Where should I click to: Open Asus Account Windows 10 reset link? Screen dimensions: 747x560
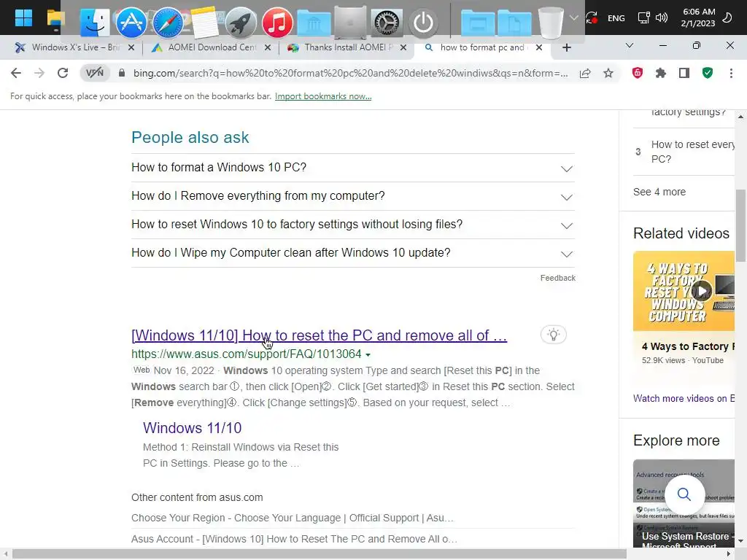[x=295, y=539]
